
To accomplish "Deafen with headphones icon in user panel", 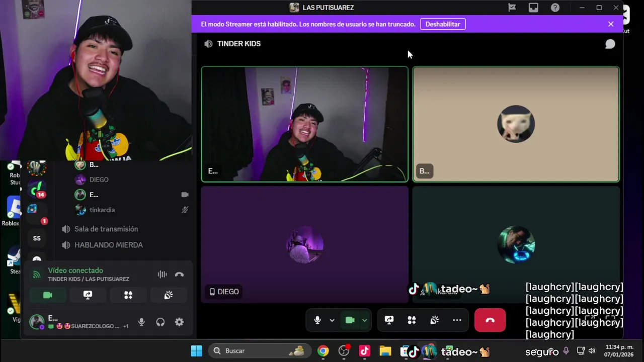I will point(160,322).
